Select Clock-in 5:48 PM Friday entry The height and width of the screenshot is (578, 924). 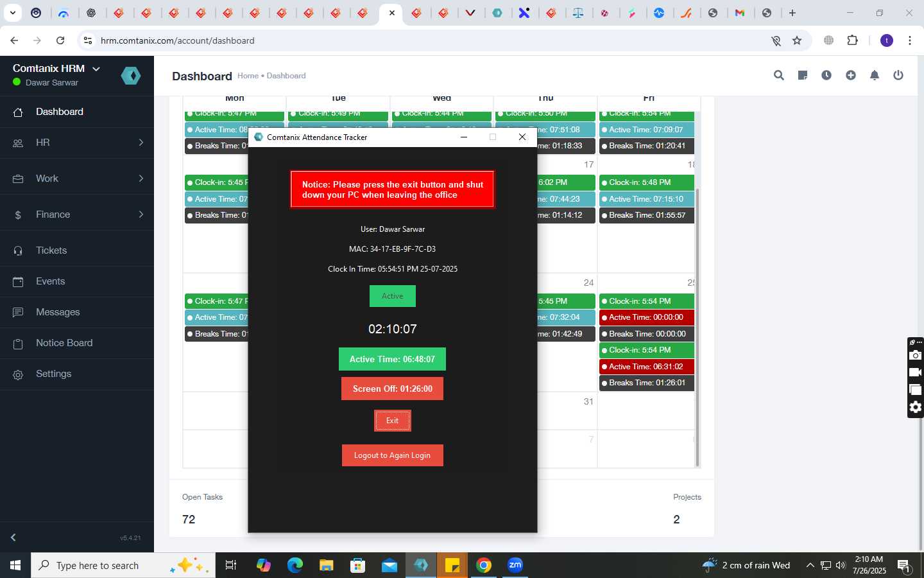point(647,182)
